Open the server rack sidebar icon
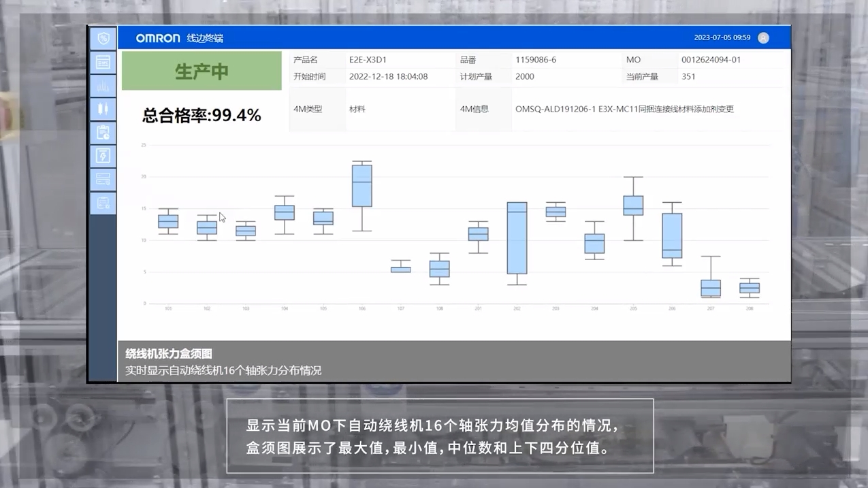Image resolution: width=868 pixels, height=488 pixels. [x=103, y=180]
